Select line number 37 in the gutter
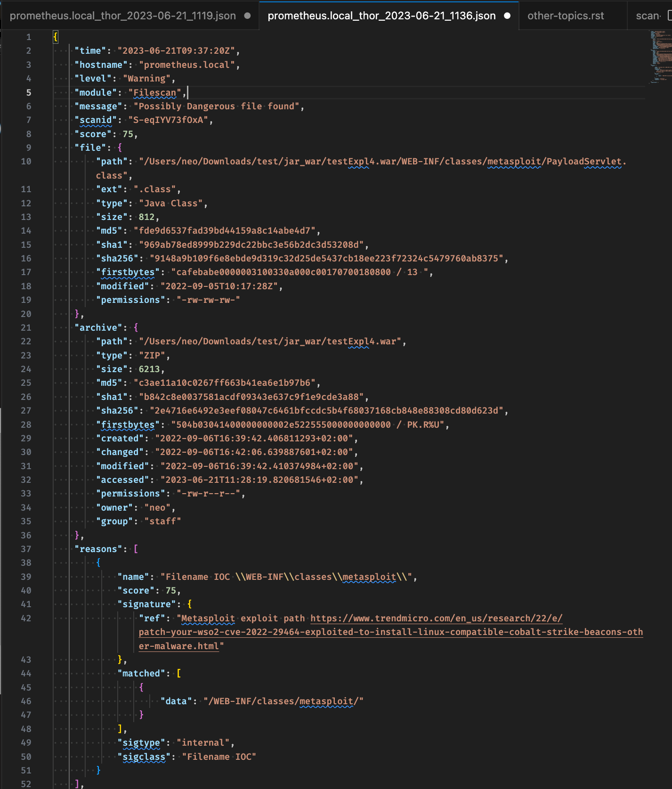 (26, 549)
